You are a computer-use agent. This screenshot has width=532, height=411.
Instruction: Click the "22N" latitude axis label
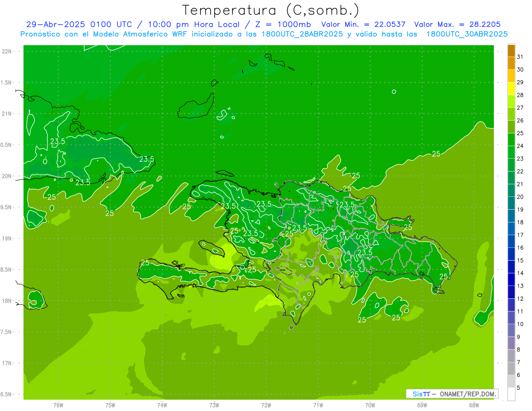point(7,51)
